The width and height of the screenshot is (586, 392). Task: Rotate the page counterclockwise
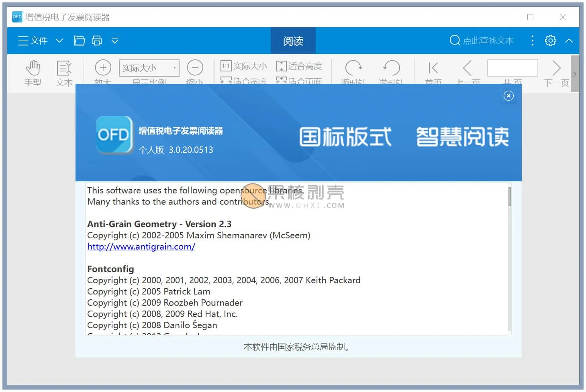pos(391,68)
